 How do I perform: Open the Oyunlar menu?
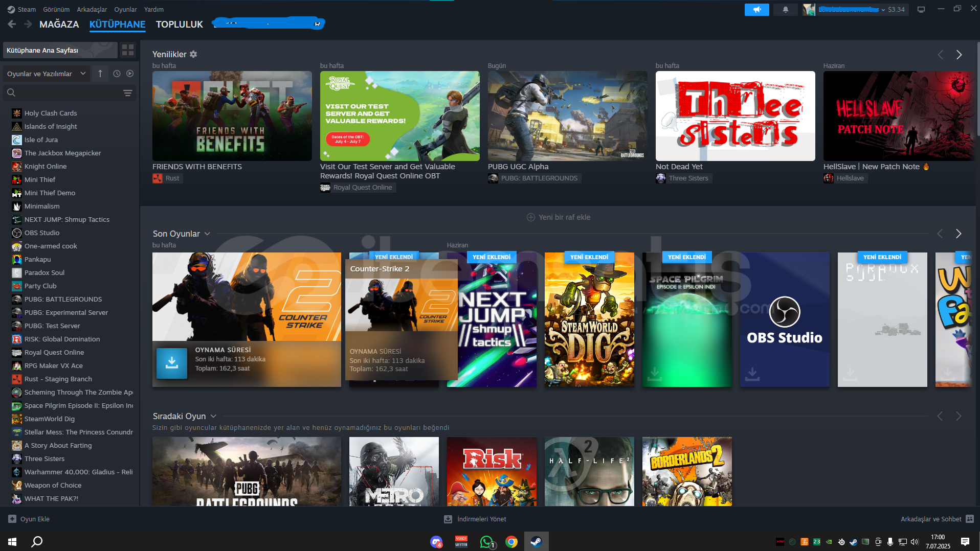(x=125, y=9)
